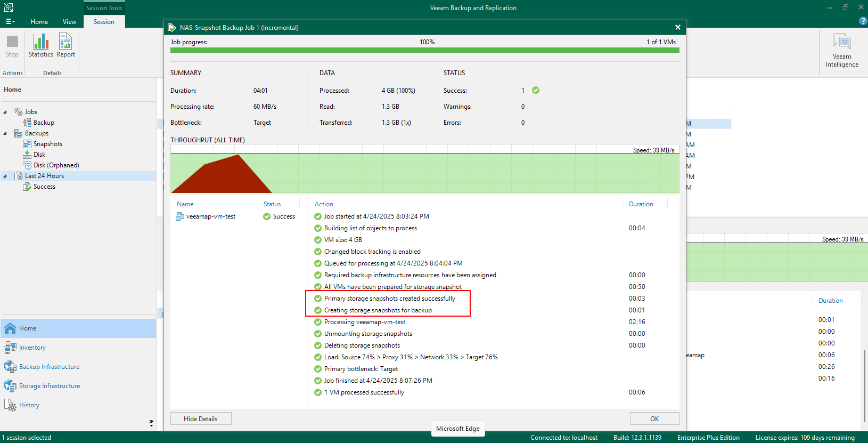Screen dimensions: 868x443
Task: Click the Veeam app icon in title bar
Action: (9, 7)
